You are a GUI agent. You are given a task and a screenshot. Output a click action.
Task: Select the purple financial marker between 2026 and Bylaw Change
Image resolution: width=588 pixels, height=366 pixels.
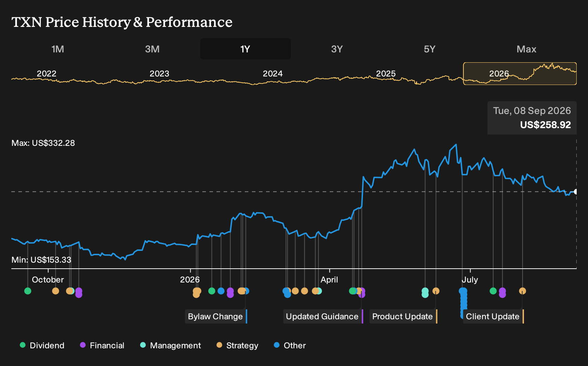click(230, 292)
